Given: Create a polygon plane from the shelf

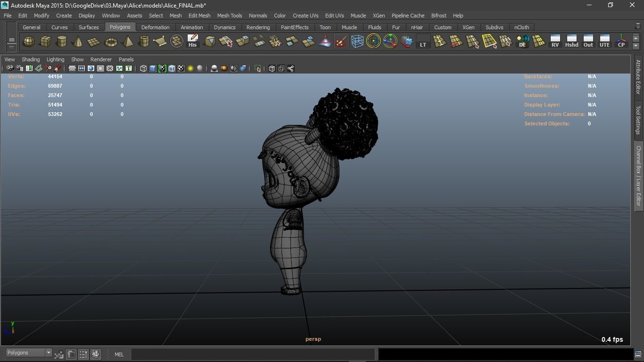Looking at the screenshot, I should pos(94,41).
